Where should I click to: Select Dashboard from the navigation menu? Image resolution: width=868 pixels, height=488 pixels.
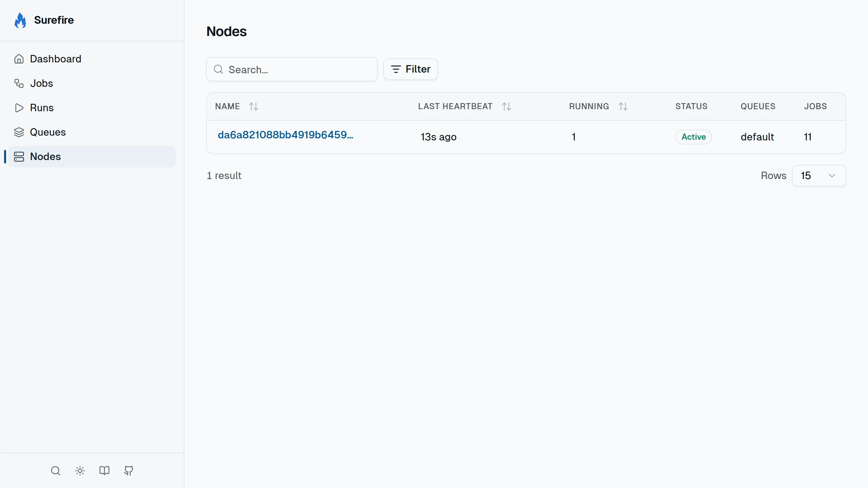pyautogui.click(x=56, y=59)
